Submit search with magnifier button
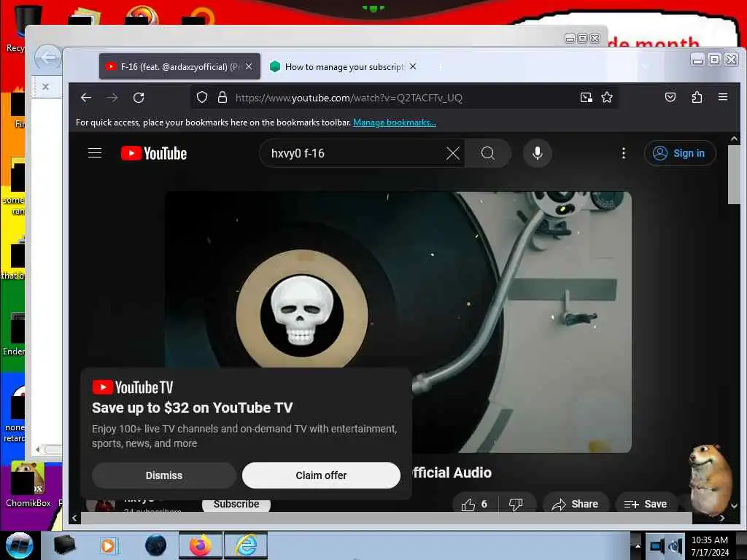The height and width of the screenshot is (560, 747). click(488, 153)
